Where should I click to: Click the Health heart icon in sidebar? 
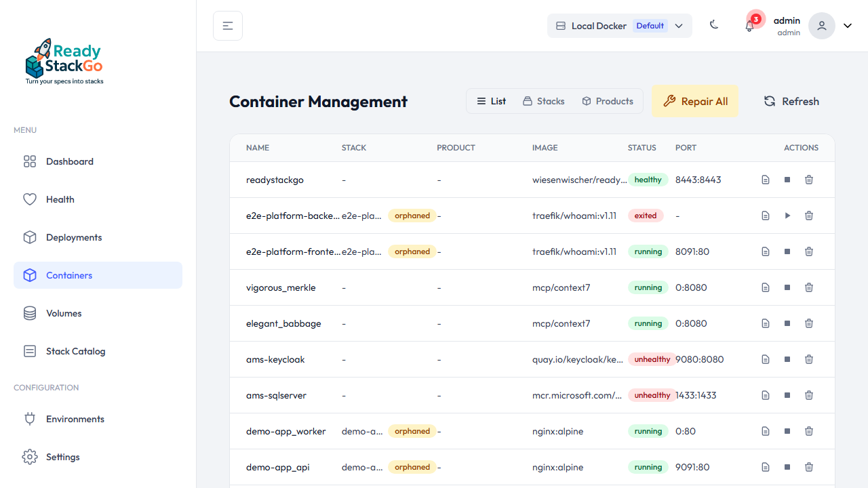pos(30,199)
